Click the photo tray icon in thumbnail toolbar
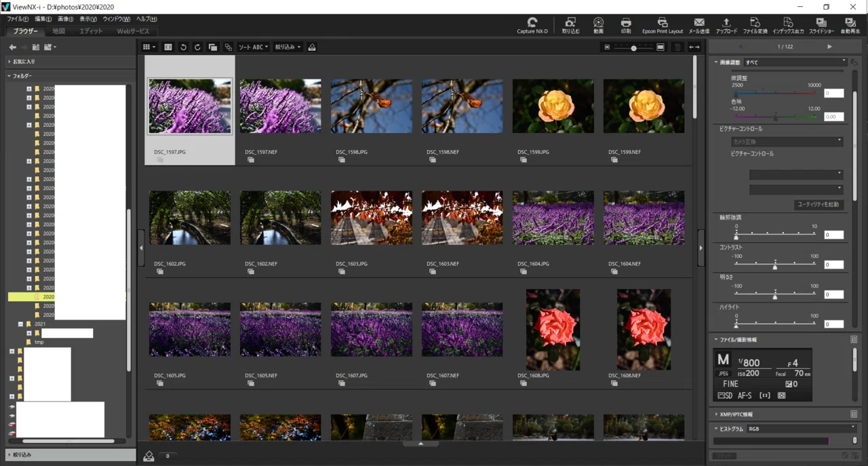The width and height of the screenshot is (868, 466). [312, 47]
